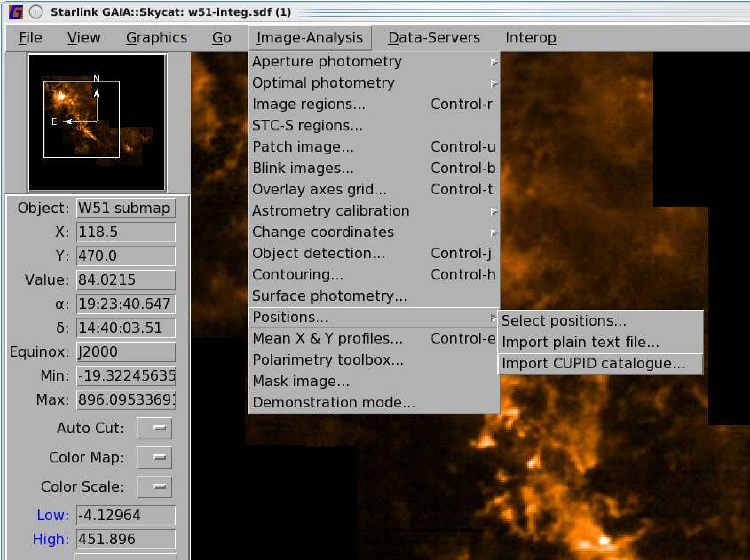
Task: Open the Auto Cut dropdown button
Action: (154, 428)
